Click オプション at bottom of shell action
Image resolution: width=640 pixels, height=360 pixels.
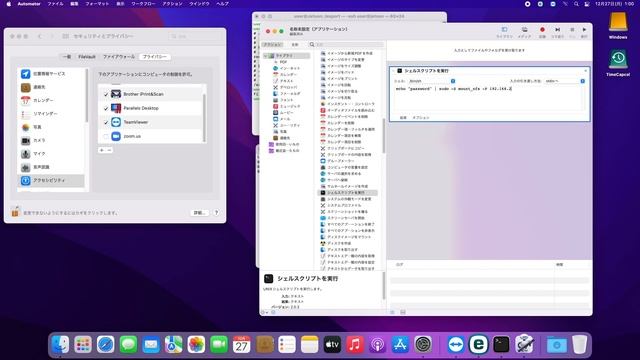(421, 118)
